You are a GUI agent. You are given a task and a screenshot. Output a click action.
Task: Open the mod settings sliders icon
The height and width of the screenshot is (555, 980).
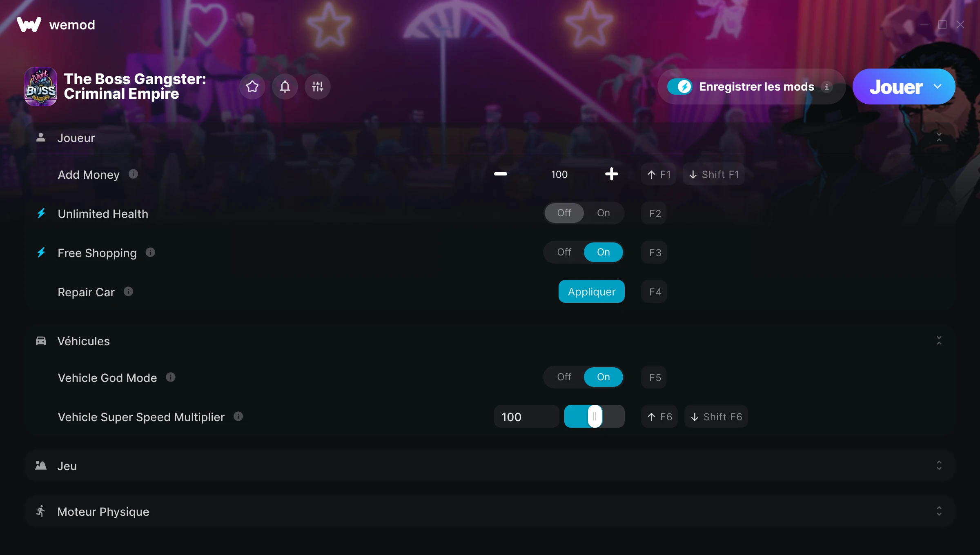tap(318, 87)
